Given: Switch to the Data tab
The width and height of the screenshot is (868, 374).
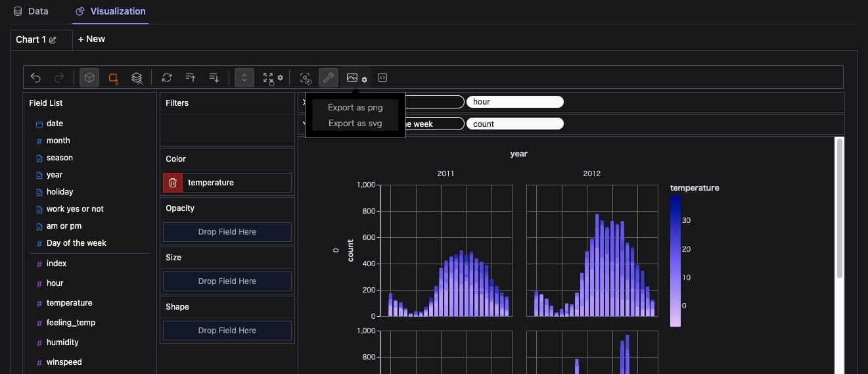Looking at the screenshot, I should pos(31,11).
